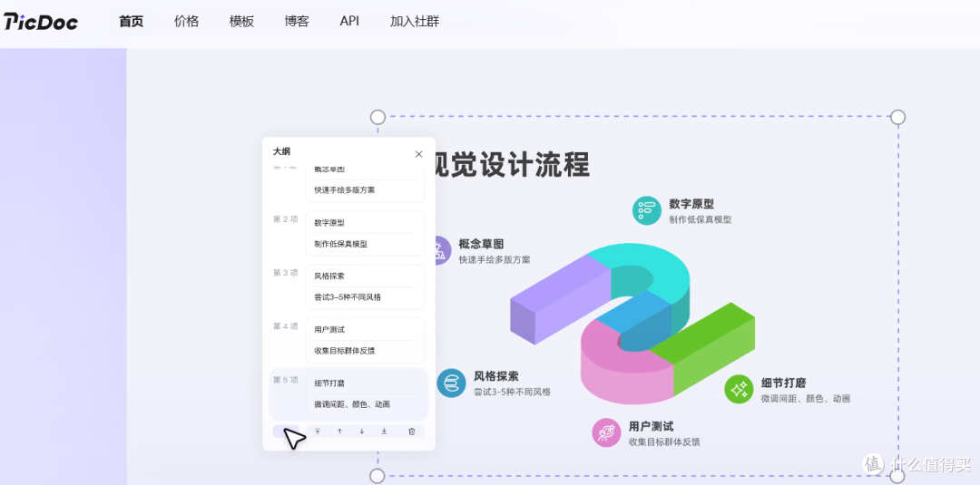
Task: Click the purple 3D bar segment
Action: (559, 300)
